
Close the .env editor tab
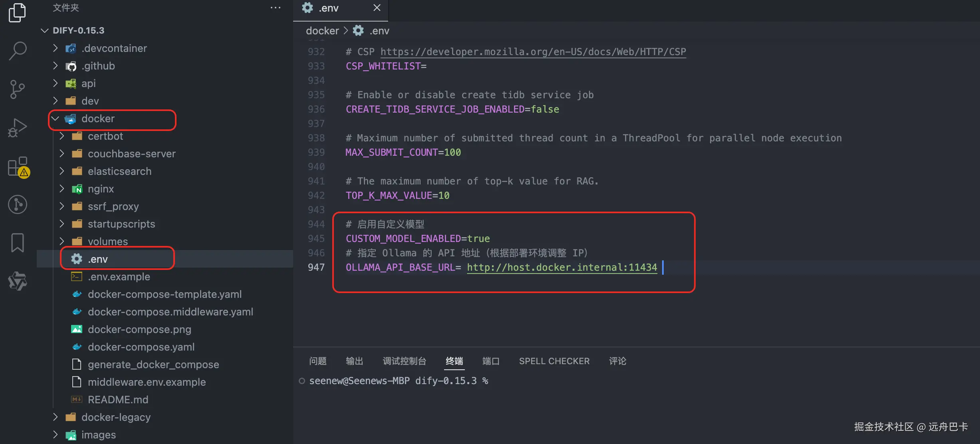[x=377, y=8]
